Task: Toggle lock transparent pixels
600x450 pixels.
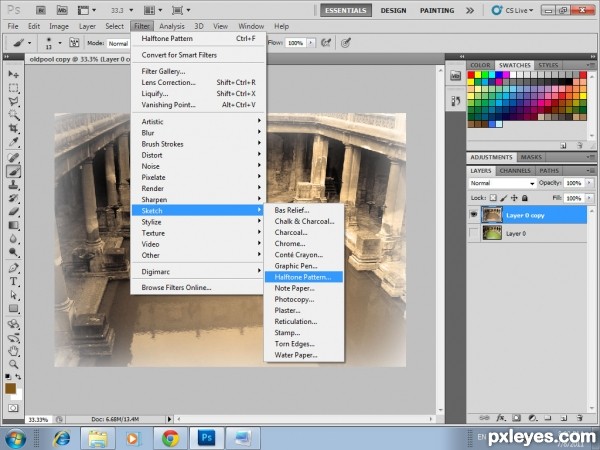Action: pos(493,198)
